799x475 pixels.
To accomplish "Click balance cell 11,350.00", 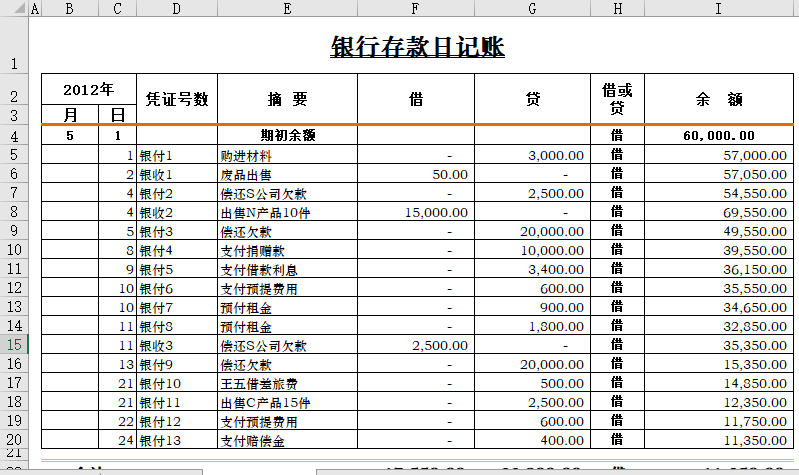I will tap(718, 440).
